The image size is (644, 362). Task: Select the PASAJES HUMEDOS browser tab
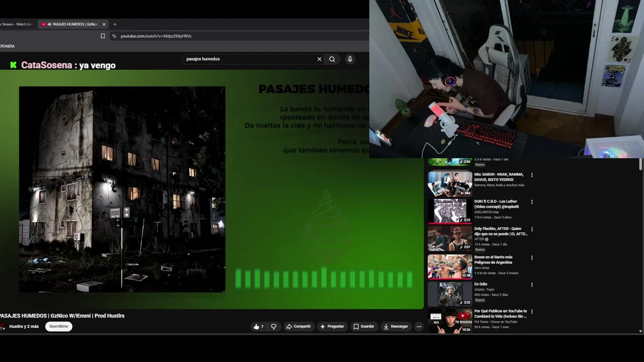[x=73, y=24]
